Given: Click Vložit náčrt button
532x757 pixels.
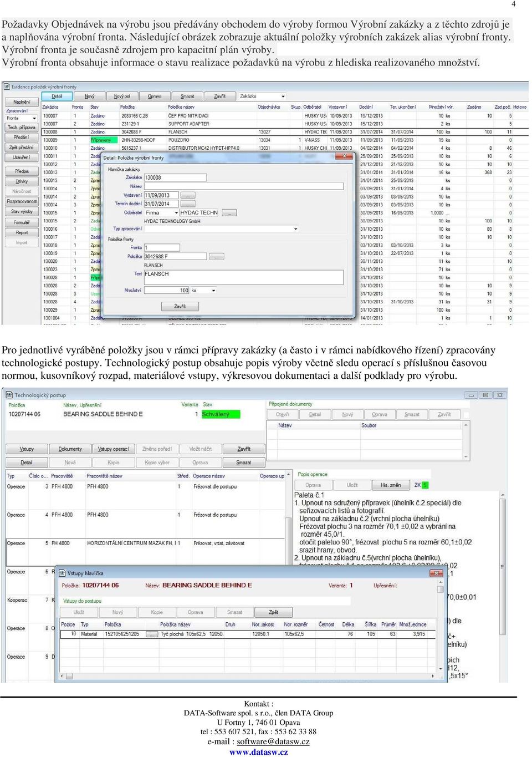Looking at the screenshot, I should point(200,449).
